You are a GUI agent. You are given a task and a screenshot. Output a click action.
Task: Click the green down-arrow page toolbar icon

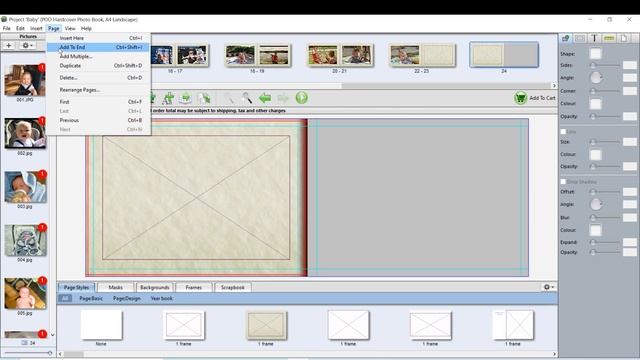(x=186, y=98)
